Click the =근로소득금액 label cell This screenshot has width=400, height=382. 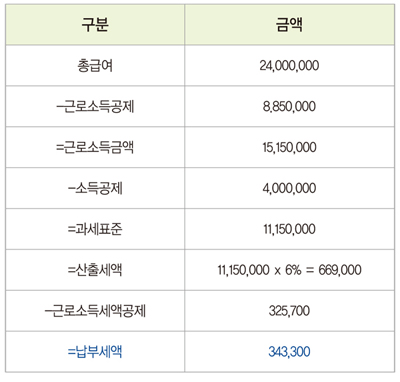coord(95,147)
